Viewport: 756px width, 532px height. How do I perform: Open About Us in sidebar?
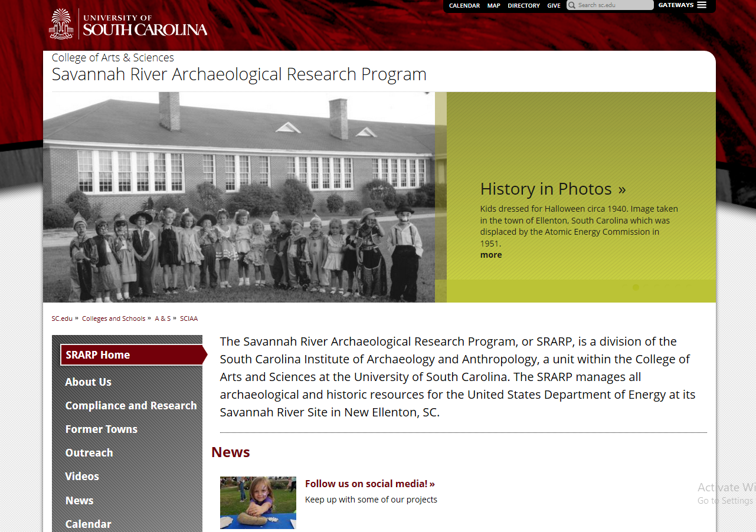[89, 382]
